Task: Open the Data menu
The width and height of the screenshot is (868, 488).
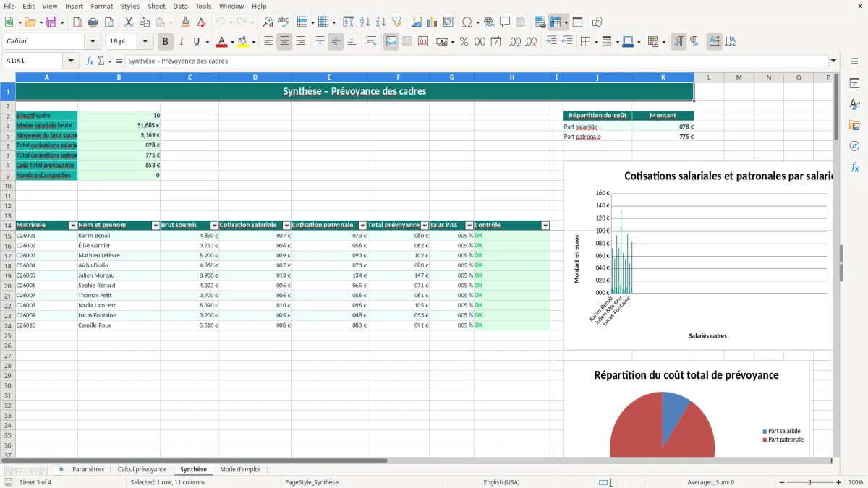Action: click(x=180, y=6)
